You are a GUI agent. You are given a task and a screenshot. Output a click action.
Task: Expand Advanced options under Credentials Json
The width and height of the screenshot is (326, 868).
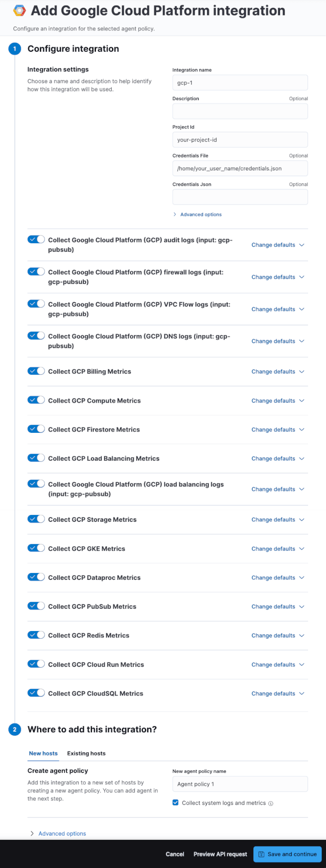[201, 215]
